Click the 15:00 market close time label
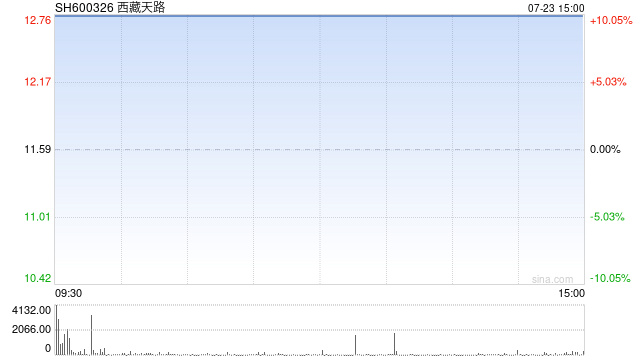This screenshot has height=360, width=640. pyautogui.click(x=571, y=293)
